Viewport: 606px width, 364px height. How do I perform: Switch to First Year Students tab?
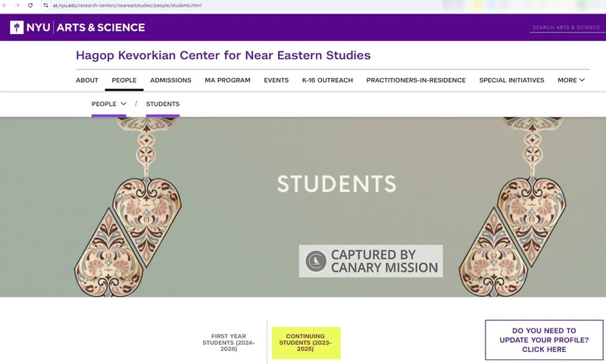(229, 342)
